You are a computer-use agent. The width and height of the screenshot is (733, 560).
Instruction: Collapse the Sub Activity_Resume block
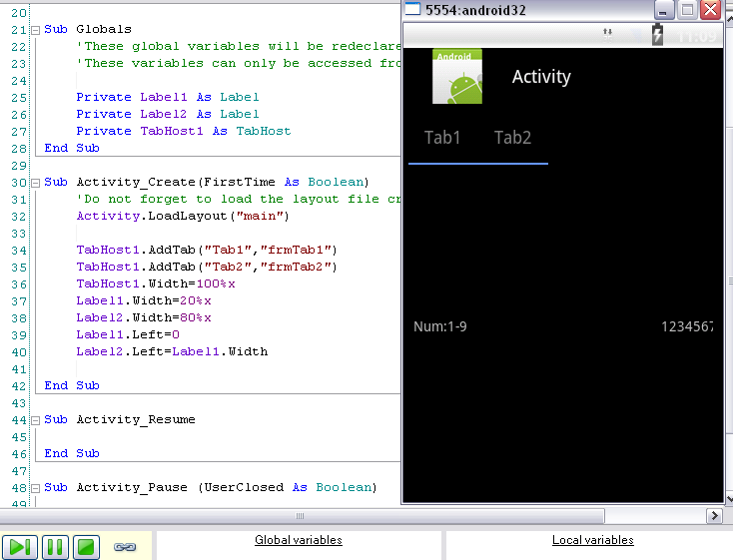[36, 420]
